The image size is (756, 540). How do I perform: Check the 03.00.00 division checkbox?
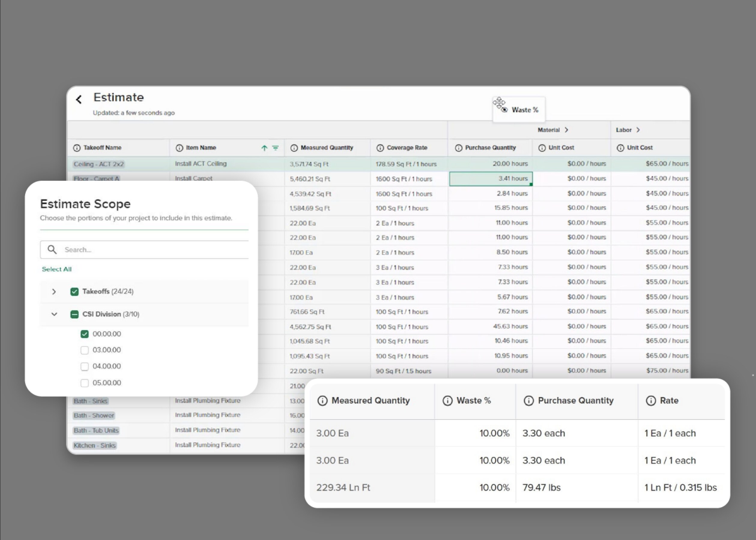tap(85, 350)
